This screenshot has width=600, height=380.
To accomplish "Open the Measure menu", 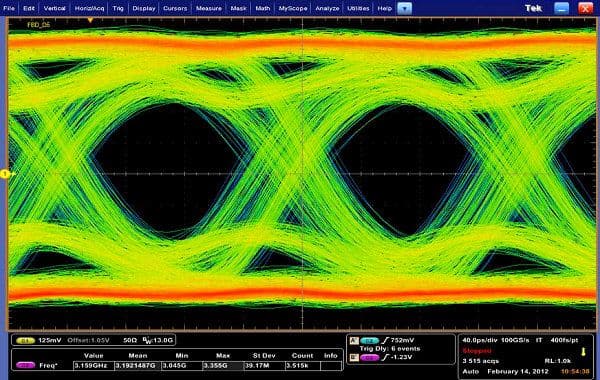I will point(209,8).
